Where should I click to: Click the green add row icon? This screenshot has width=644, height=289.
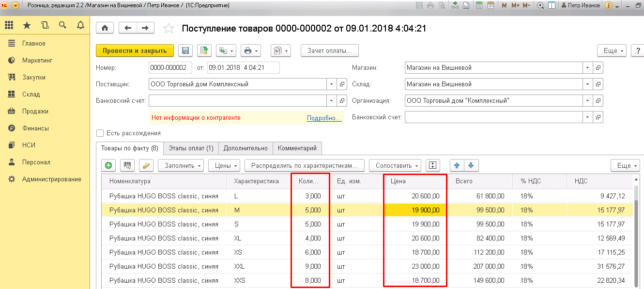108,165
